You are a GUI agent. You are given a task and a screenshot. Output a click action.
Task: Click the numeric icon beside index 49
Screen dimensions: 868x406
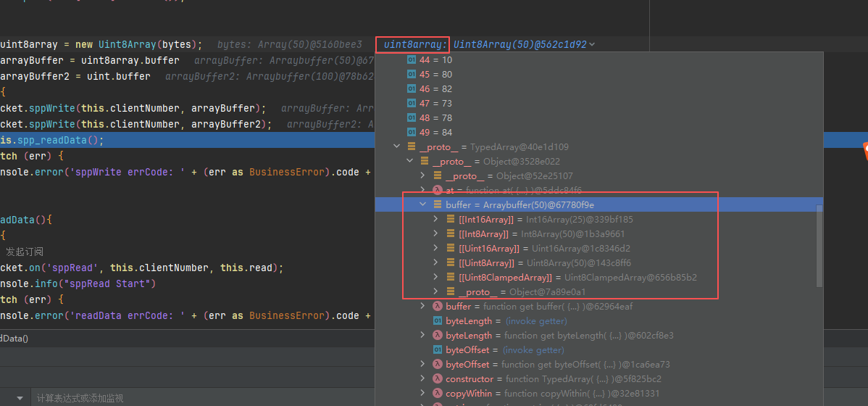pos(412,133)
